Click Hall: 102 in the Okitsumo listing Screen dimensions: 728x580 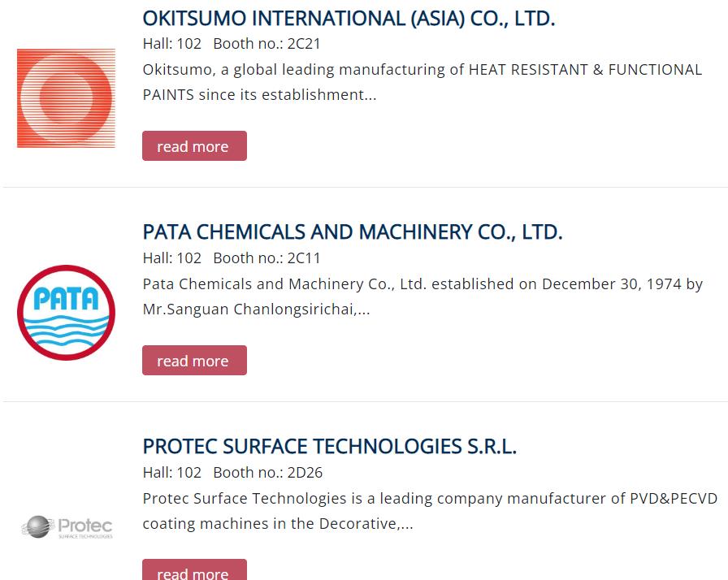171,44
